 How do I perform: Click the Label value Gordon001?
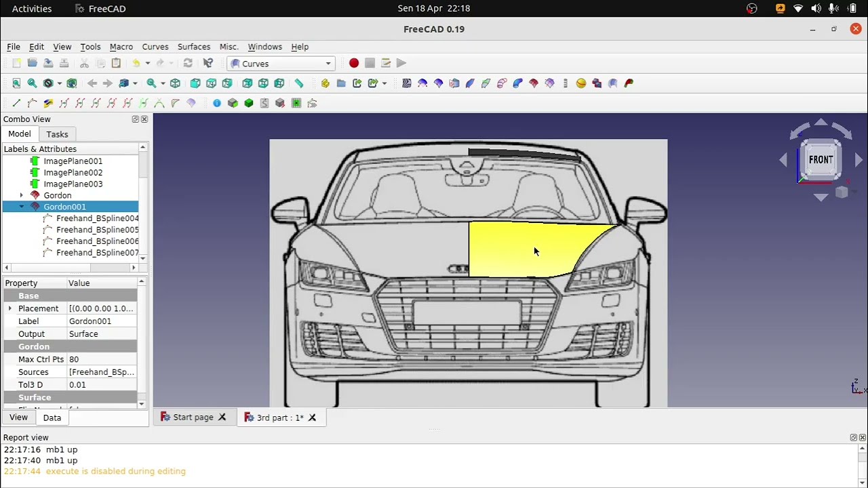[102, 321]
